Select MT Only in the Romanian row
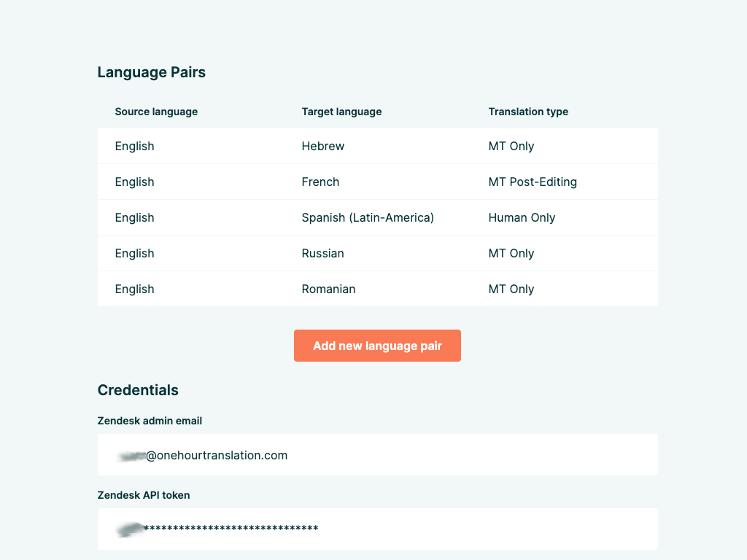This screenshot has height=560, width=747. (x=511, y=289)
